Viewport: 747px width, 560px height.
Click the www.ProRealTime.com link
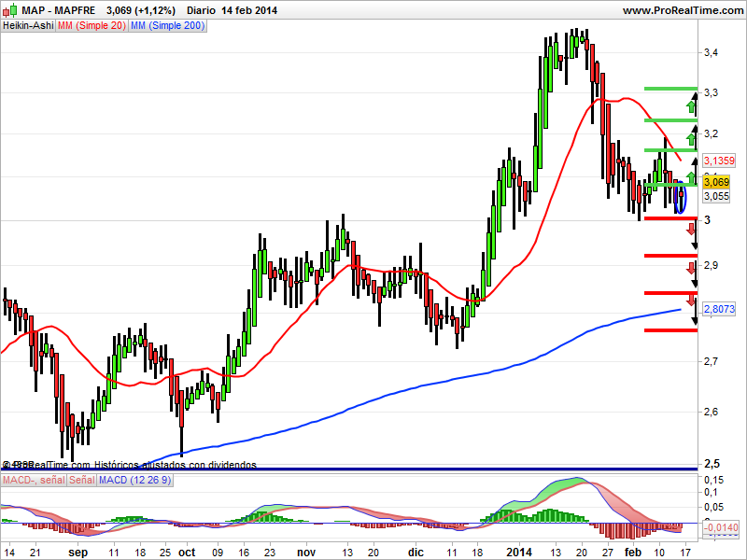point(683,10)
